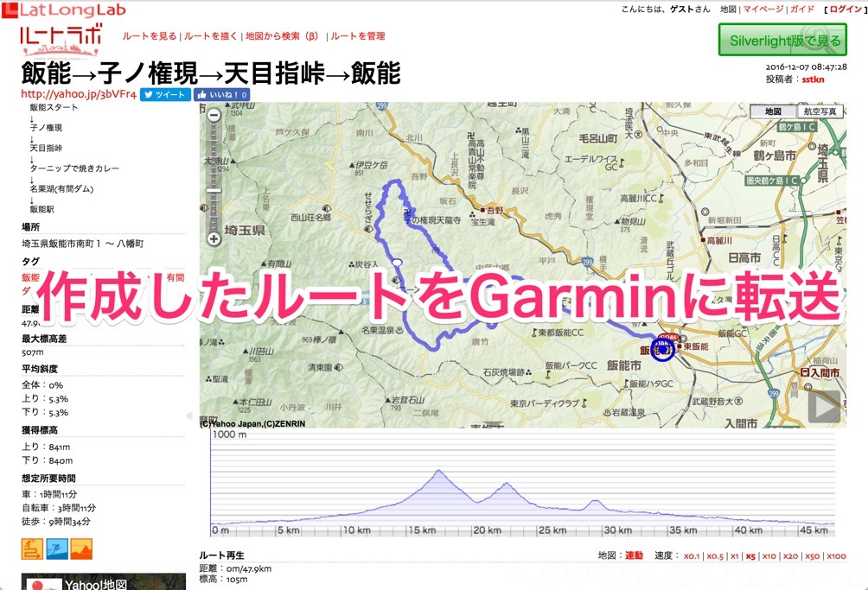Open the yahoo.jp short URL link
The height and width of the screenshot is (590, 868).
[79, 94]
